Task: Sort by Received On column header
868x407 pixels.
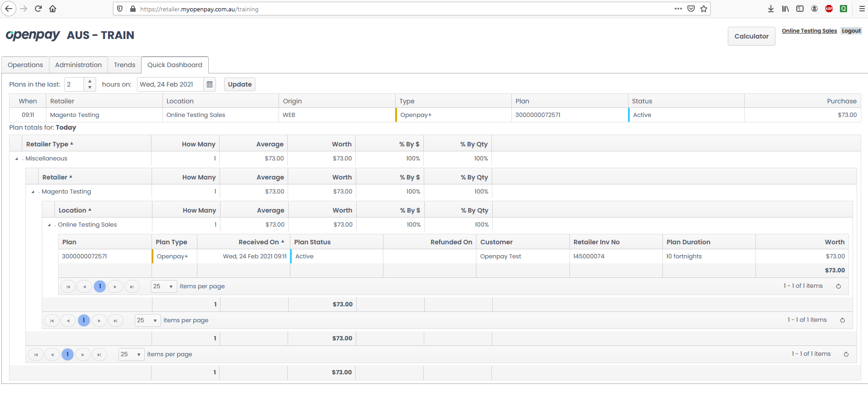Action: point(259,242)
